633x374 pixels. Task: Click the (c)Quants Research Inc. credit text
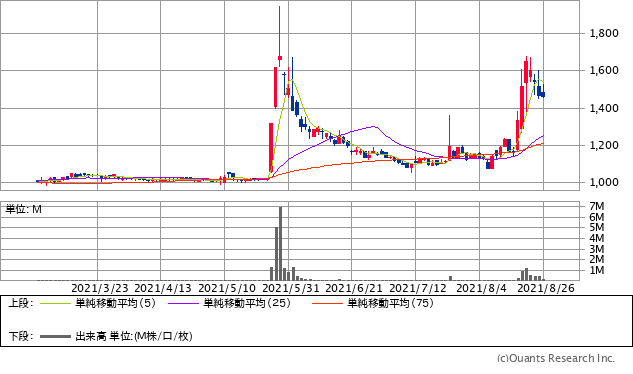coord(556,359)
